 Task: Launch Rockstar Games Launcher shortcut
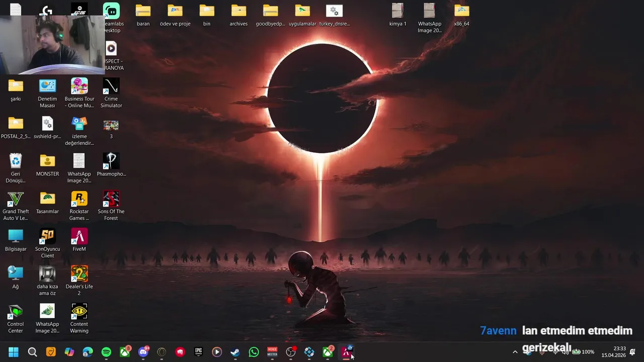click(79, 206)
